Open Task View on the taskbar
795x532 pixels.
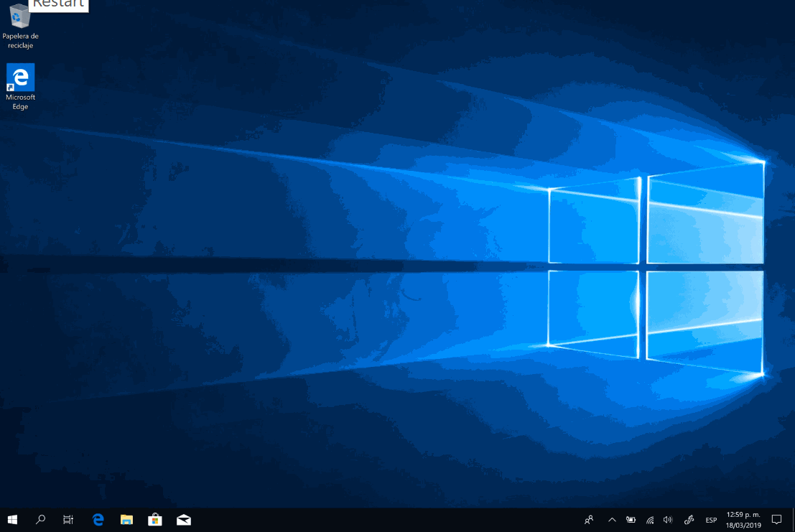pos(68,520)
